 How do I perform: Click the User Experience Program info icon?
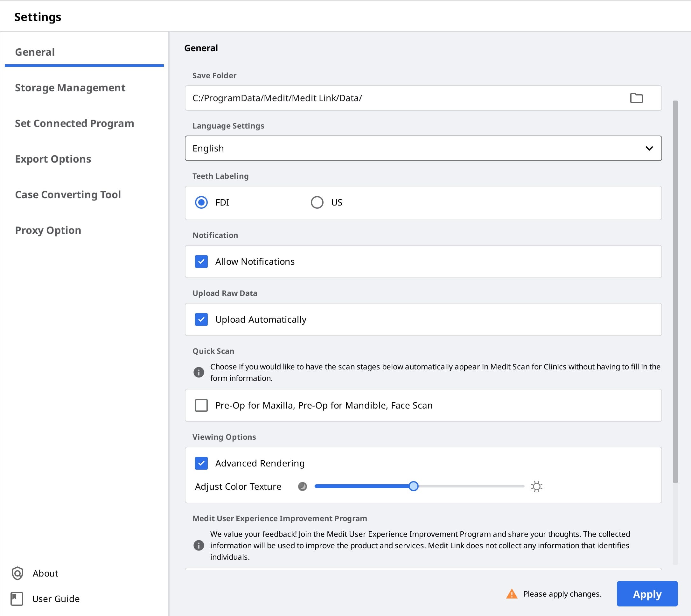[x=199, y=545]
